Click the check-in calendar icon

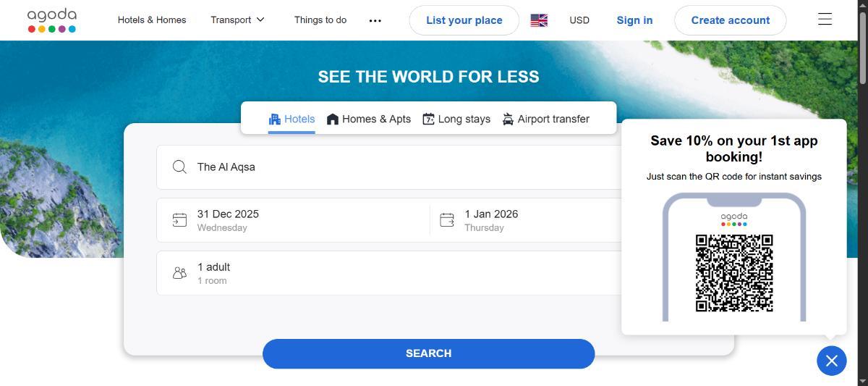coord(179,220)
